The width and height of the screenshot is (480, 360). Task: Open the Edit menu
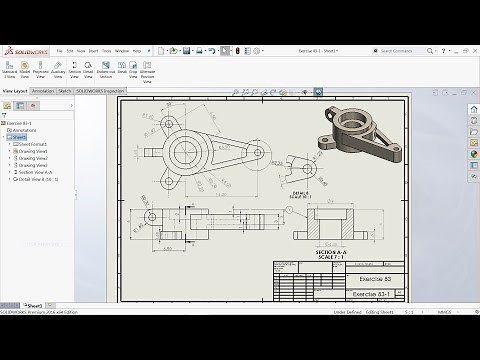69,51
